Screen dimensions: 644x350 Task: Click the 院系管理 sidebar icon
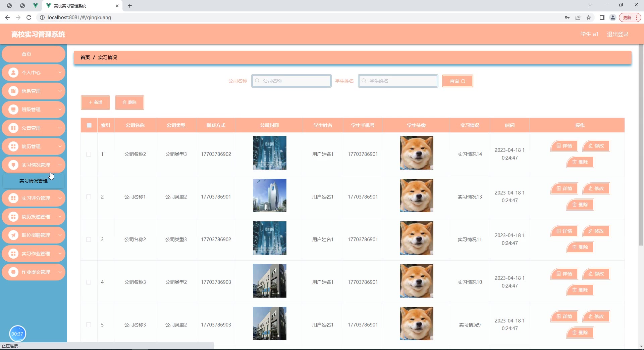coord(13,91)
